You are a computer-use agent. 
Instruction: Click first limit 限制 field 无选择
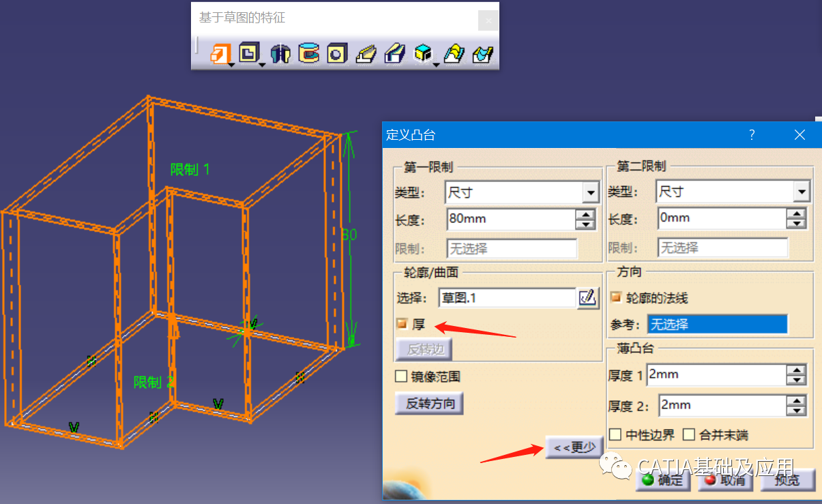point(512,248)
